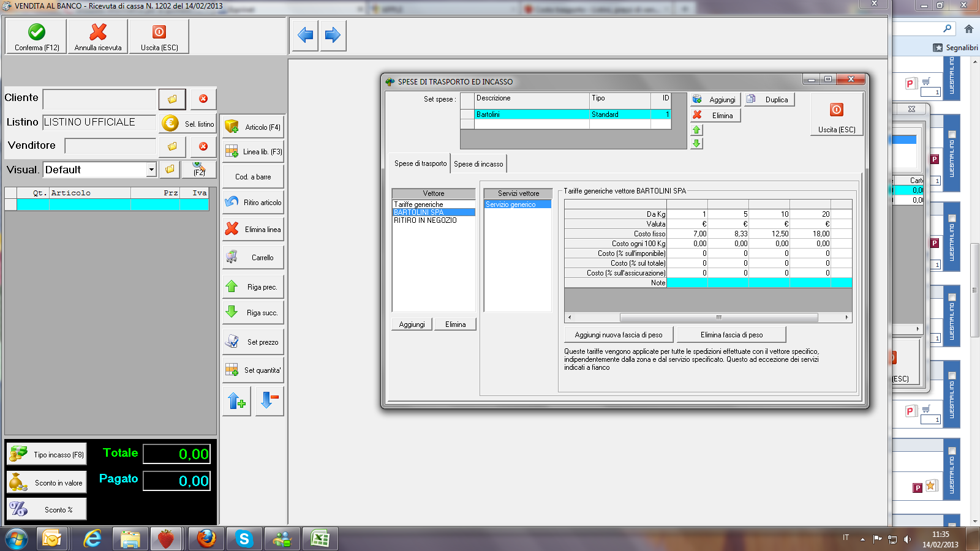Add an item with Articolo (F4)

pyautogui.click(x=253, y=127)
